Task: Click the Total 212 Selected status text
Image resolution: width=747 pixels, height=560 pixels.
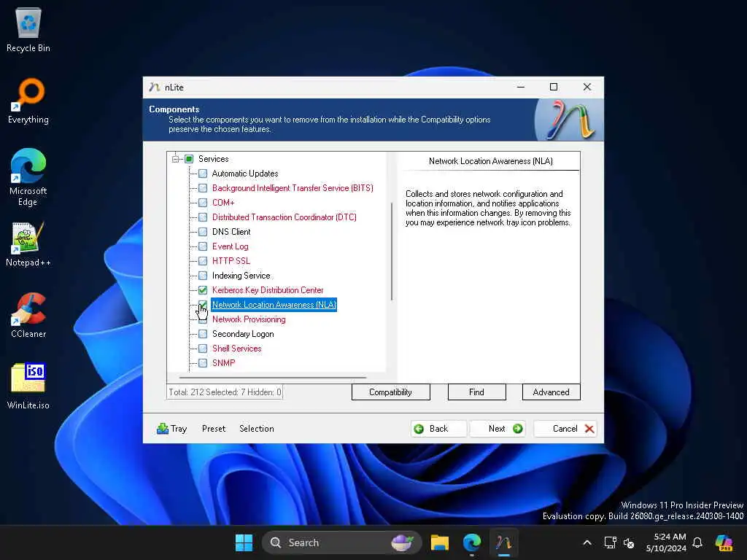Action: point(225,392)
